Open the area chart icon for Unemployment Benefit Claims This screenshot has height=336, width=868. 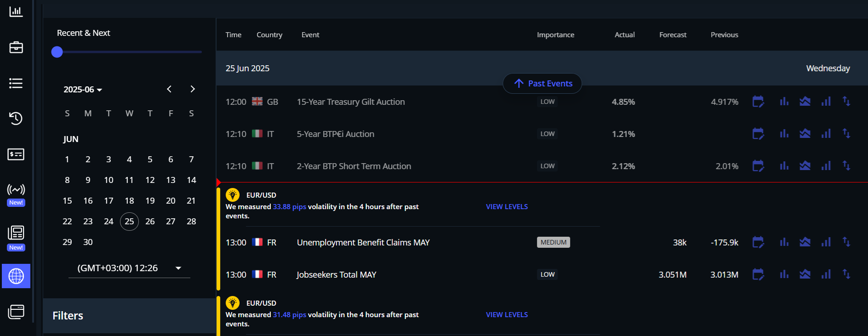[805, 242]
